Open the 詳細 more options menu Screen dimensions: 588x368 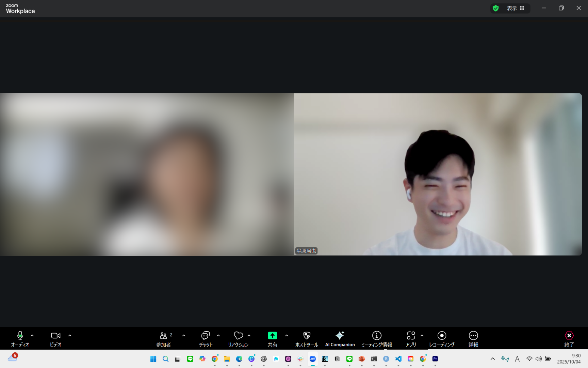click(x=473, y=339)
